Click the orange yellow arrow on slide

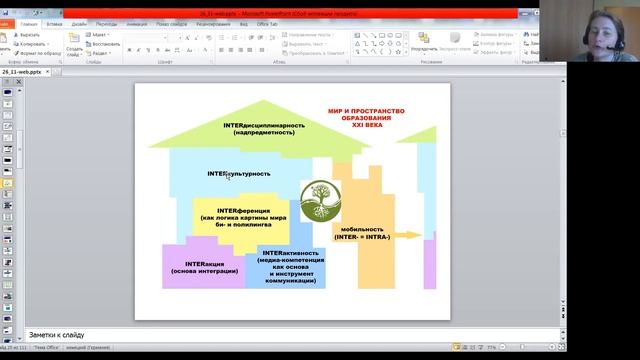pos(409,235)
